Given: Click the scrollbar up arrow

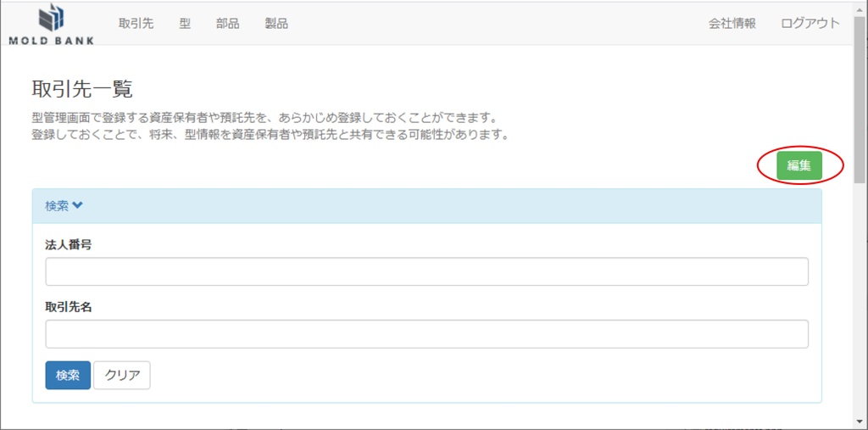Looking at the screenshot, I should [x=860, y=7].
